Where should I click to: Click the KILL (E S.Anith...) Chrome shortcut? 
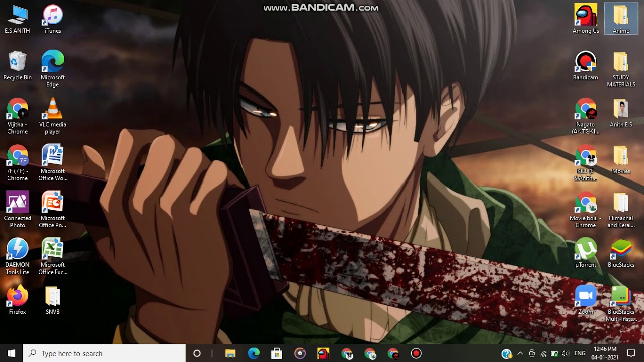tap(586, 163)
